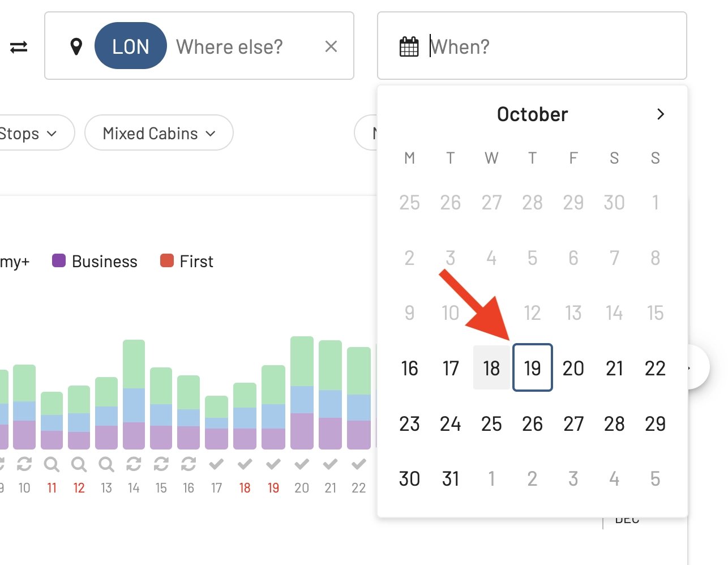Screen dimensions: 728x565
Task: Select October 31 in the calendar
Action: tap(451, 479)
